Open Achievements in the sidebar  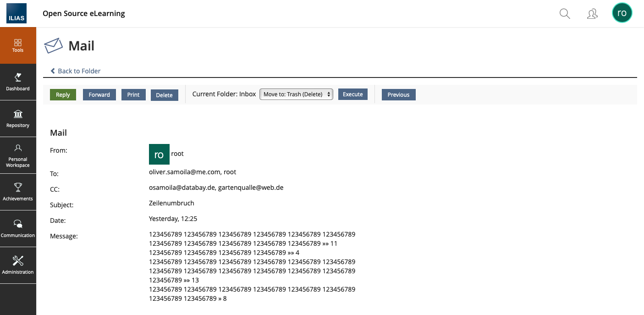(x=18, y=192)
